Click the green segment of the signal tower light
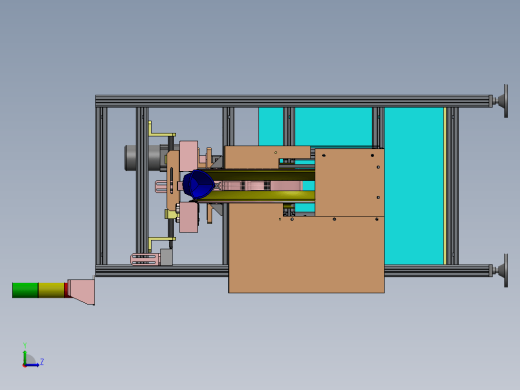 pyautogui.click(x=25, y=290)
